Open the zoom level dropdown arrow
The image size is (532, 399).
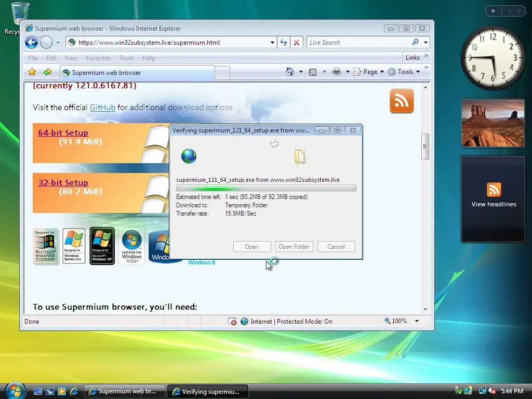click(x=417, y=321)
